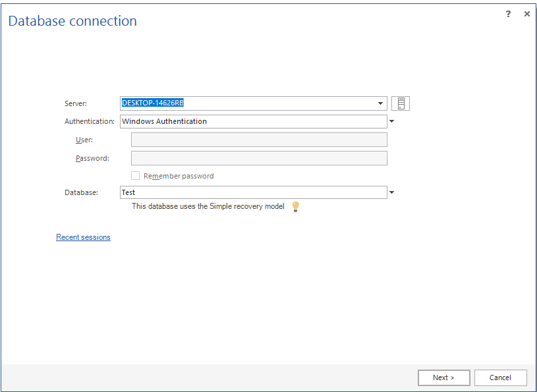
Task: Click the Server: label
Action: (76, 103)
